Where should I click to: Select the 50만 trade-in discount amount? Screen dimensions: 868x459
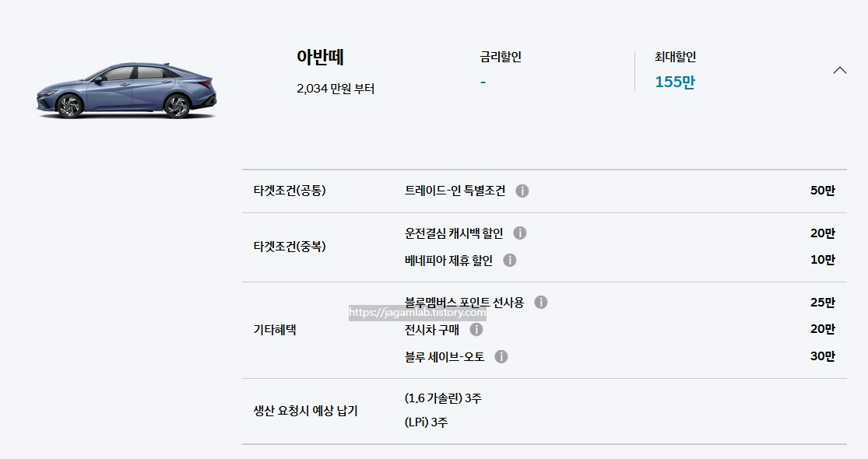coord(822,190)
